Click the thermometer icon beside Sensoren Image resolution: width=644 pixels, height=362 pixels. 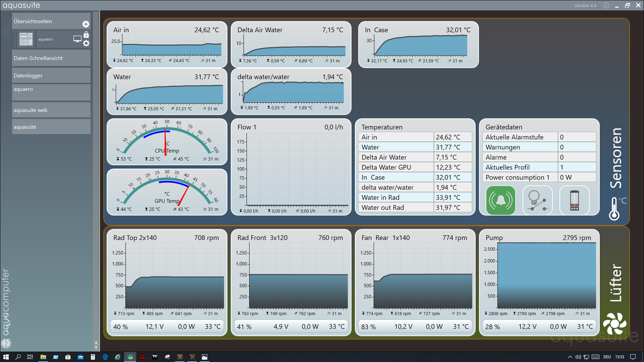coord(614,208)
